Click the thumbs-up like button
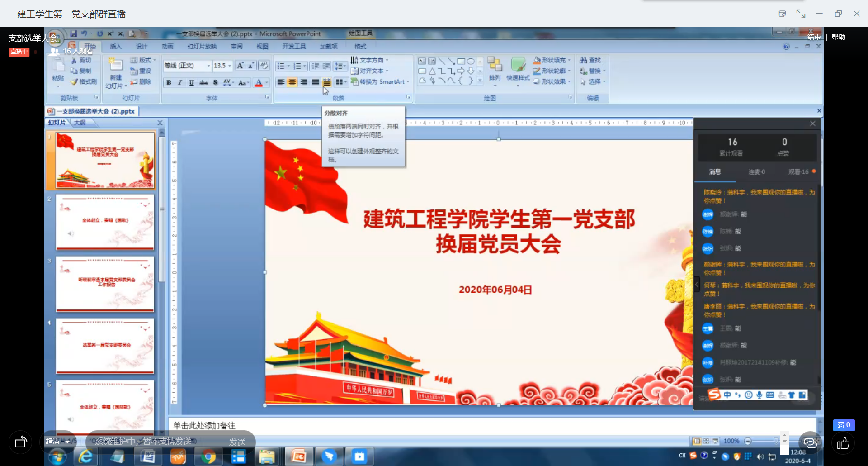Image resolution: width=868 pixels, height=466 pixels. pos(843,444)
